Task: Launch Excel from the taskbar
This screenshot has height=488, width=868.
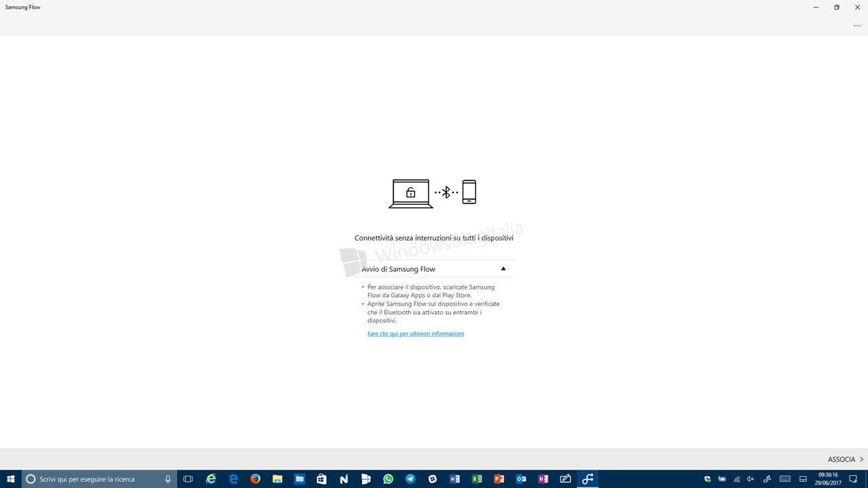Action: click(477, 479)
